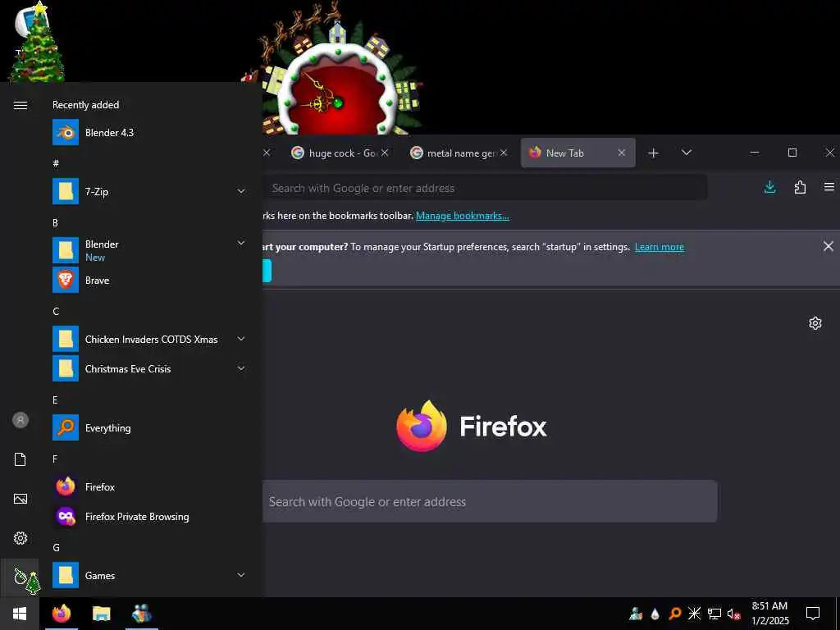
Task: Open File Explorer from the taskbar
Action: (101, 614)
